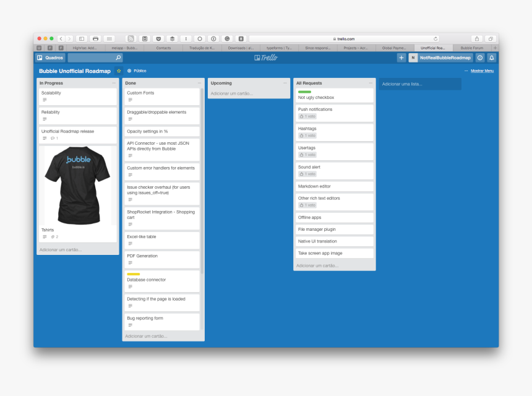The width and height of the screenshot is (532, 396).
Task: Open the NotRealBubbleRoadmap account menu
Action: (x=440, y=58)
